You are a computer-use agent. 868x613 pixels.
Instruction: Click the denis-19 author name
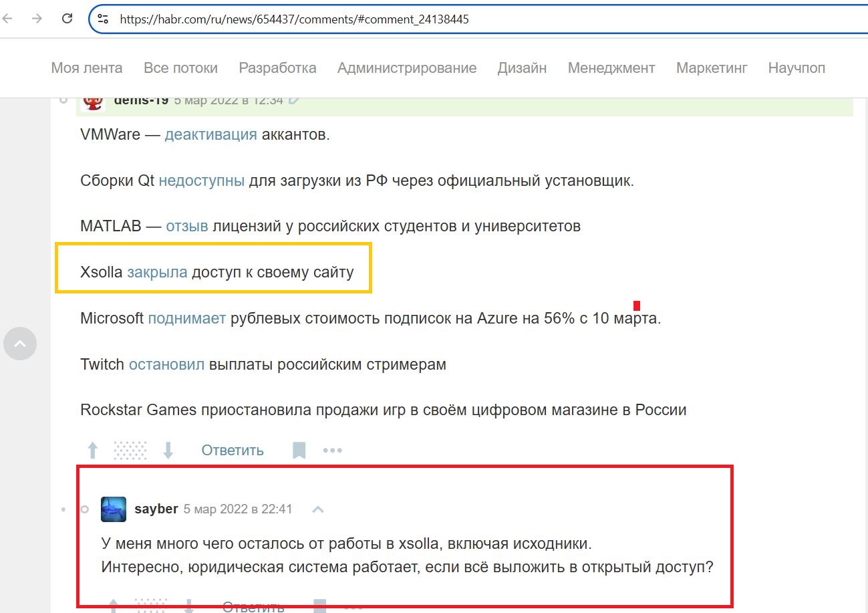pyautogui.click(x=141, y=100)
